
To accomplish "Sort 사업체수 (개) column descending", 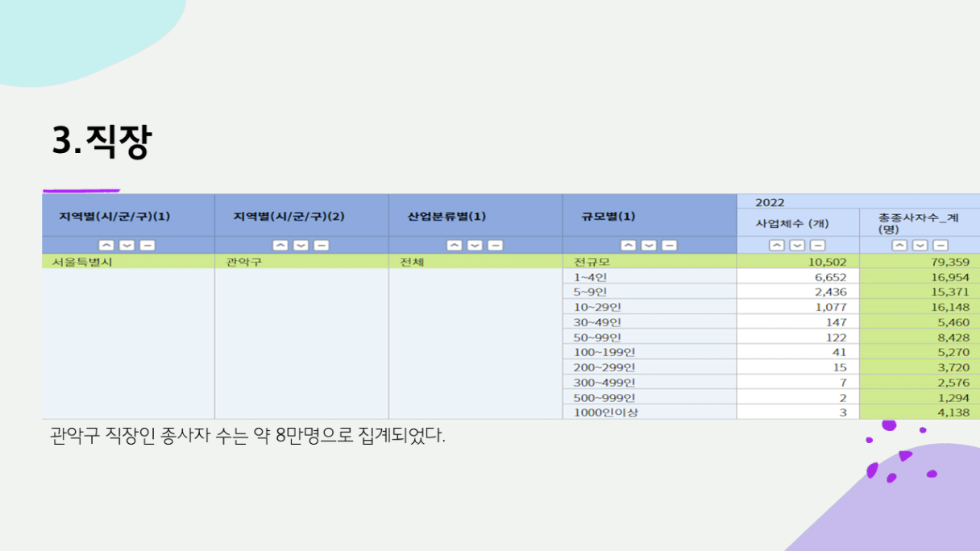I will (x=798, y=246).
